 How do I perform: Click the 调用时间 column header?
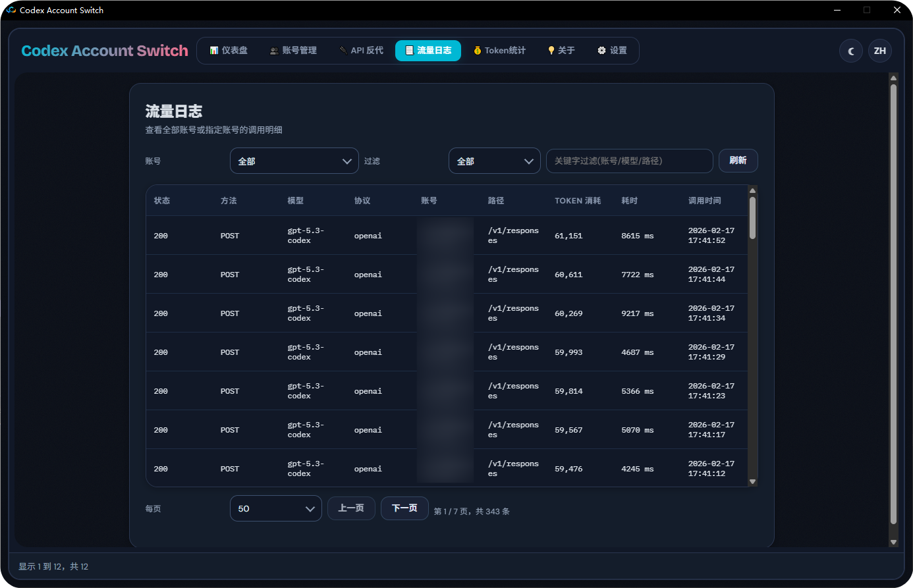coord(705,201)
